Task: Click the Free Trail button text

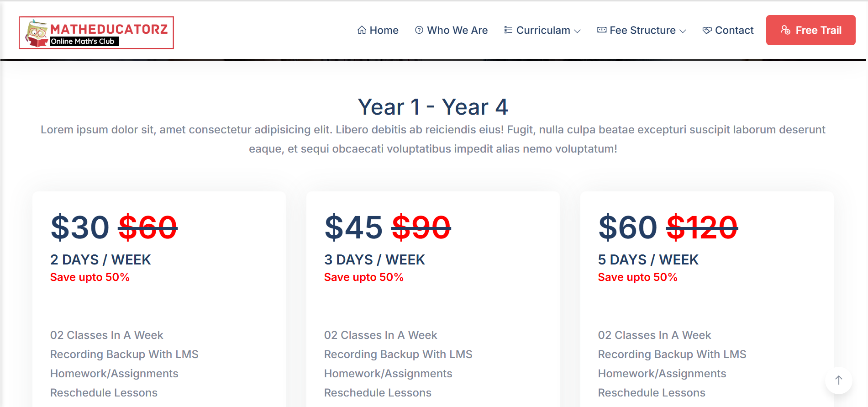Action: tap(818, 30)
